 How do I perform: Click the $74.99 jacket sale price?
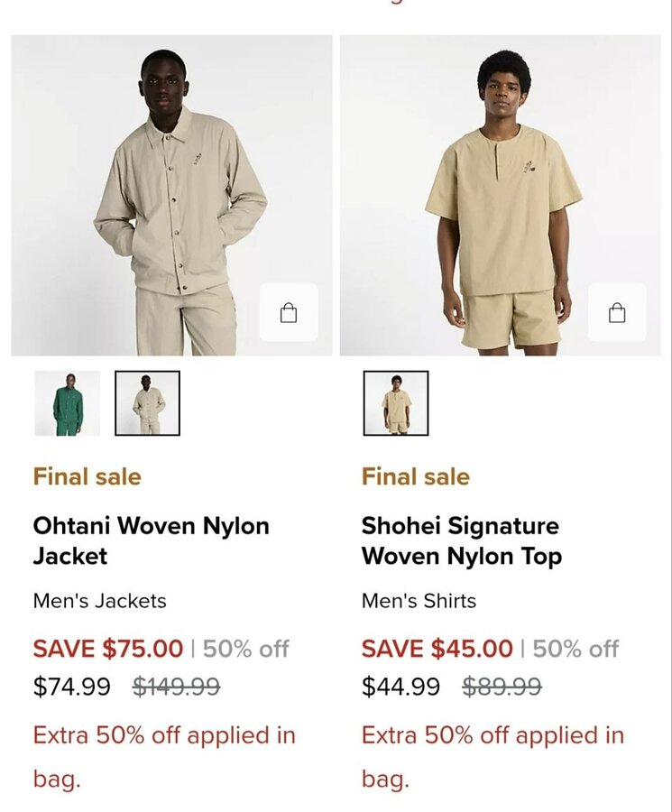click(72, 687)
